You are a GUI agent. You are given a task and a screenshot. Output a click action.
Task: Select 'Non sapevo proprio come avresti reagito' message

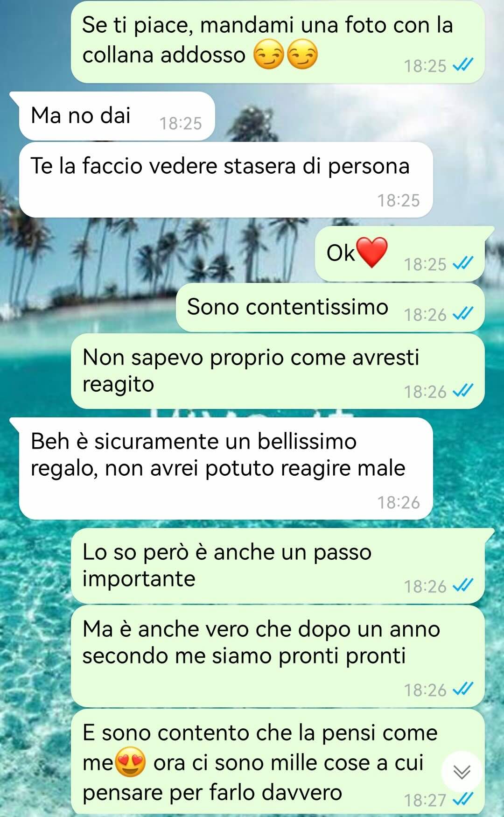tap(278, 371)
